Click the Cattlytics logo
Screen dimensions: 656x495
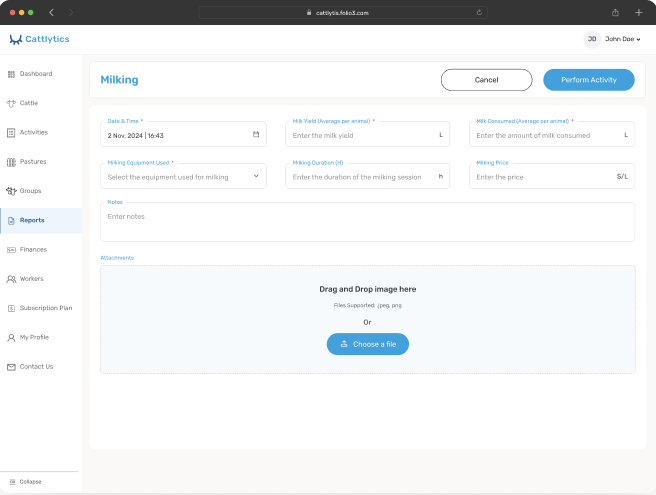coord(39,39)
